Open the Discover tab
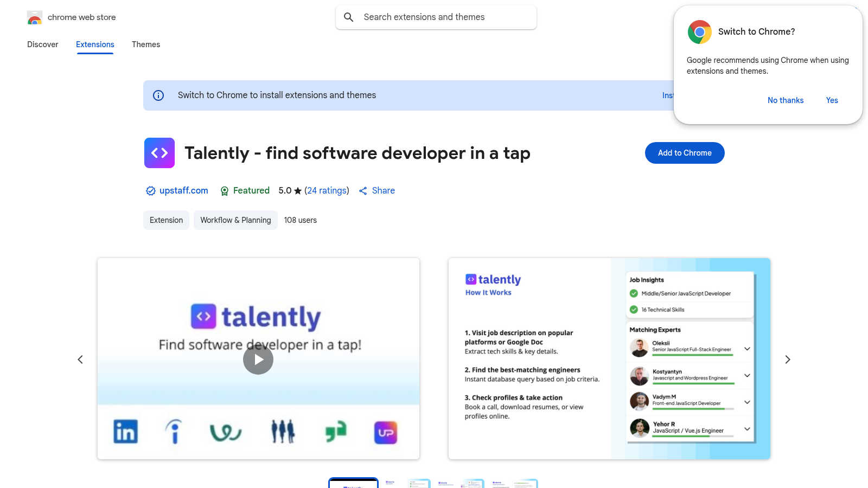 click(x=43, y=44)
